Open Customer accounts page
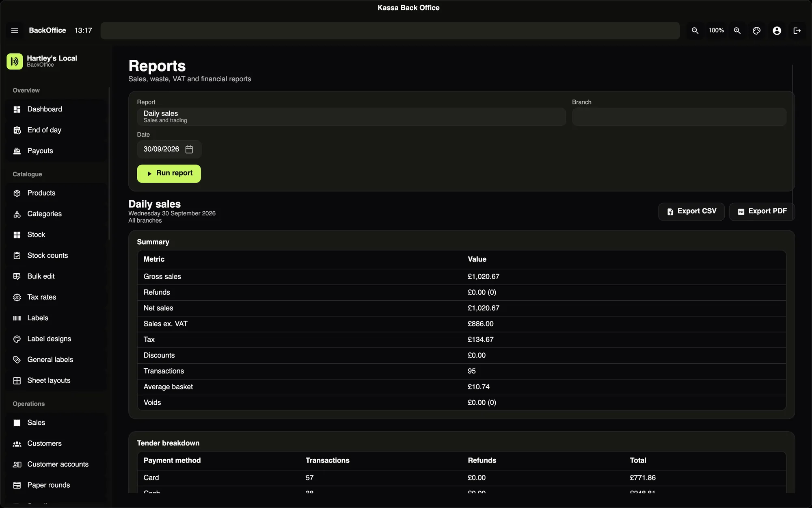 click(x=56, y=465)
